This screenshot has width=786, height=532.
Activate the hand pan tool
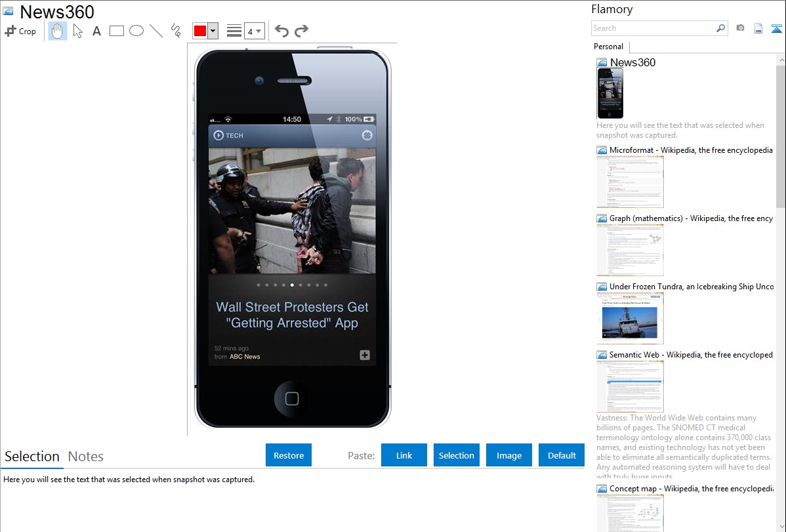[x=57, y=31]
